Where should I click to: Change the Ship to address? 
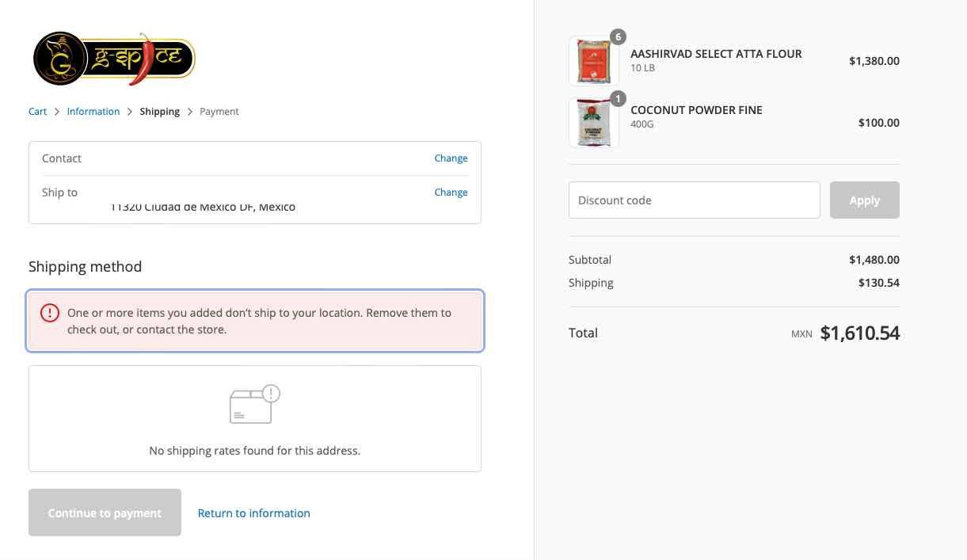pyautogui.click(x=451, y=192)
